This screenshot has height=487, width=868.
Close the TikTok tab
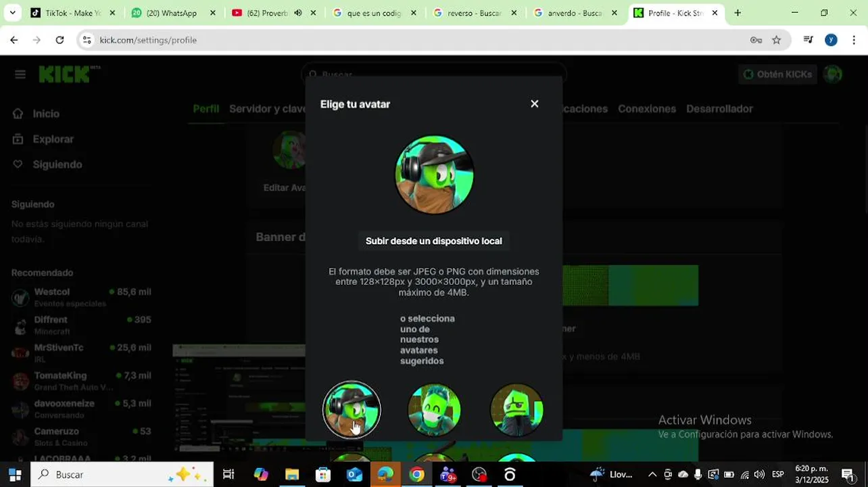112,13
